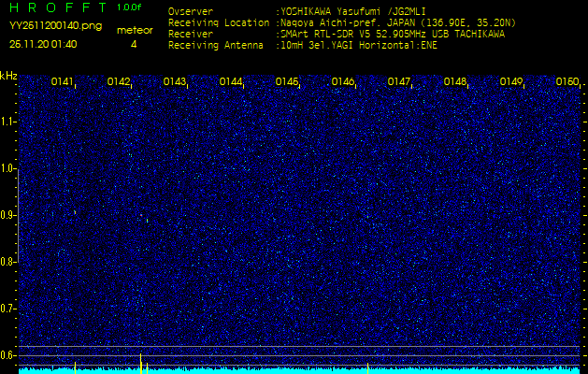Click antenna value 10mH 3el.YAGI
The width and height of the screenshot is (588, 374).
pos(319,46)
